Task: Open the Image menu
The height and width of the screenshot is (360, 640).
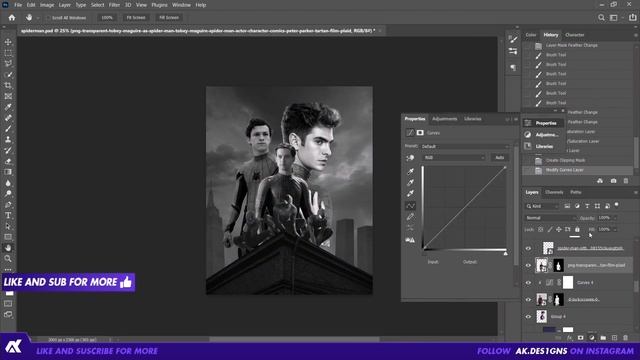Action: coord(47,5)
